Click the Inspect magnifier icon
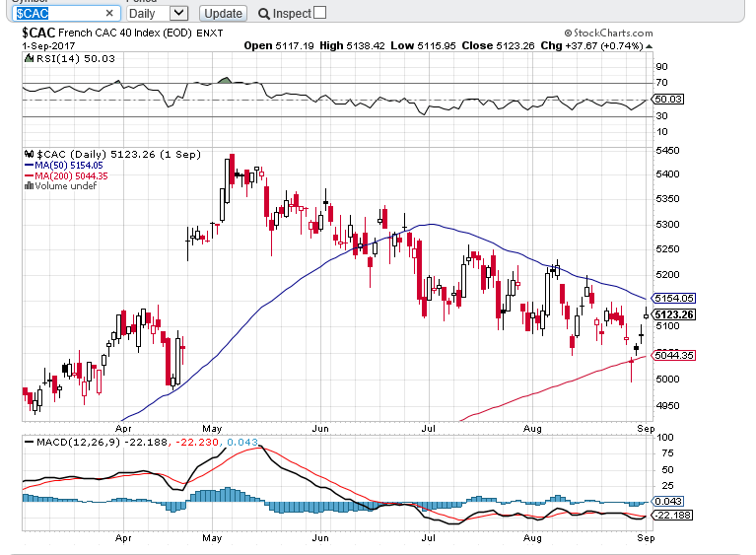Image resolution: width=756 pixels, height=555 pixels. click(x=264, y=14)
